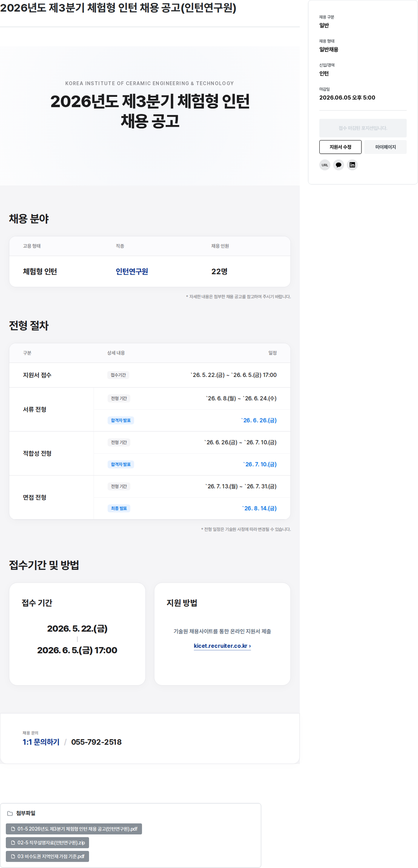Click file icon of the 02-5 zip attachment

(13, 842)
